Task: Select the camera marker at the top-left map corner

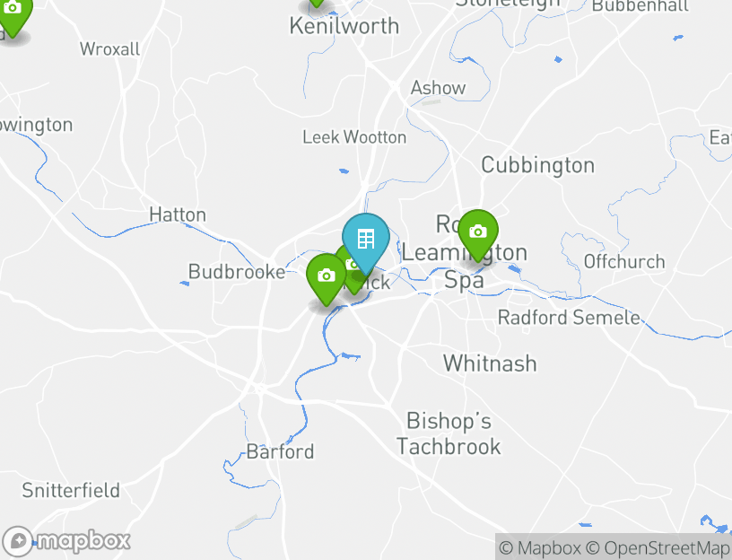Action: coord(12,11)
